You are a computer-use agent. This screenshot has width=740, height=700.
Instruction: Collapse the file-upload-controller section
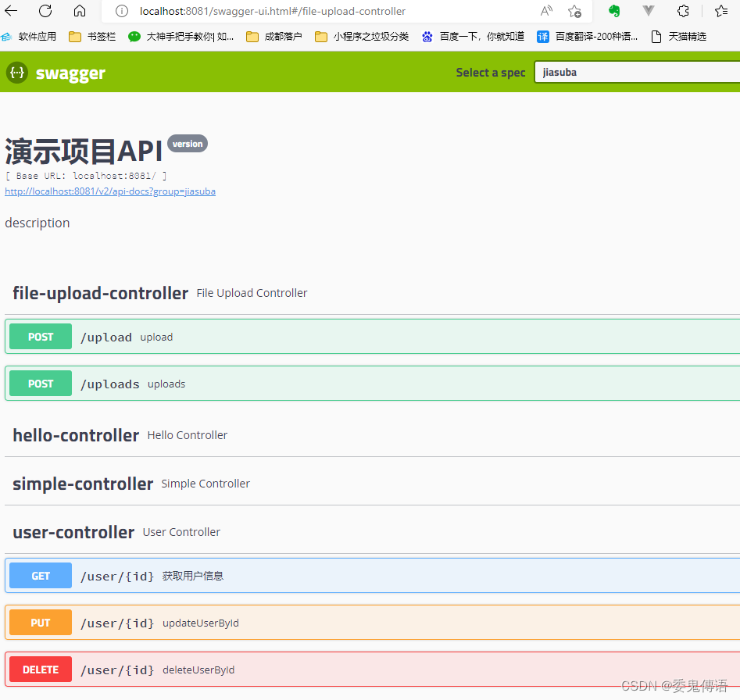(100, 293)
